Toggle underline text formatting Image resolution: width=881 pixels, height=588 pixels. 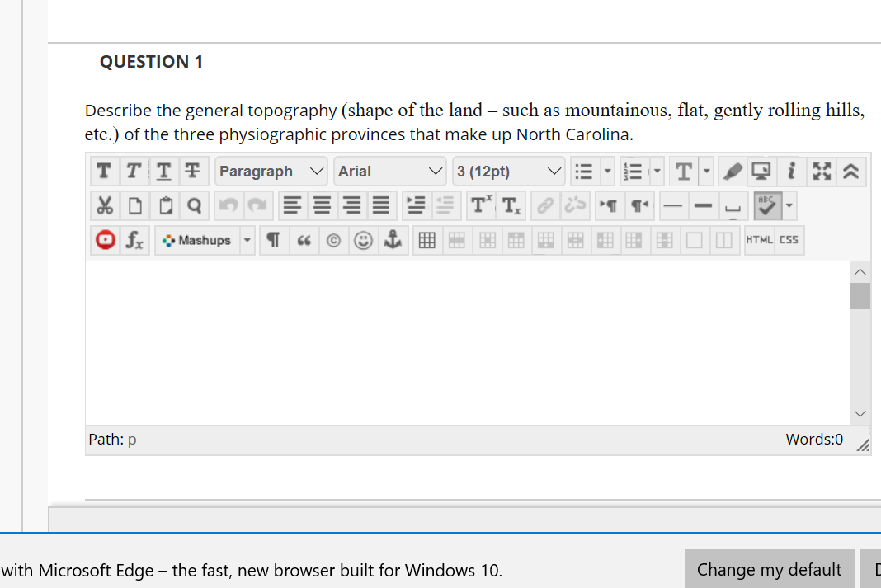pyautogui.click(x=163, y=171)
